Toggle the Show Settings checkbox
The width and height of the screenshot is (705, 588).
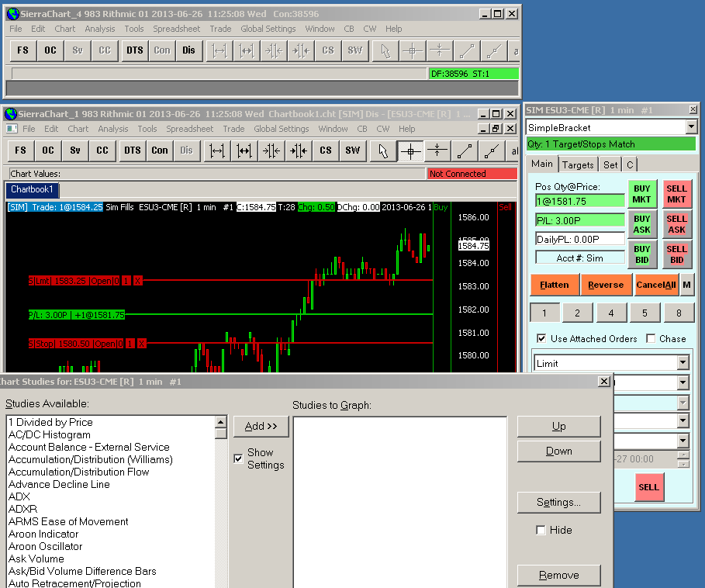tap(238, 458)
